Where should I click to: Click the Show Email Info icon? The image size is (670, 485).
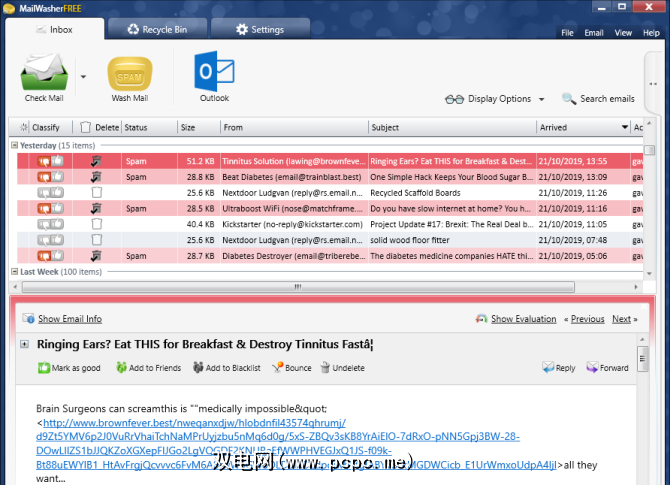[28, 318]
